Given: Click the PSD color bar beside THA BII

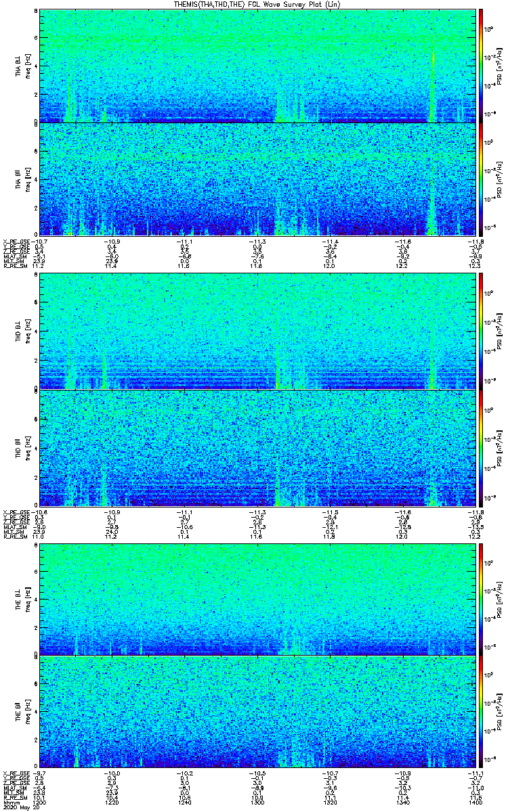Looking at the screenshot, I should (x=481, y=179).
